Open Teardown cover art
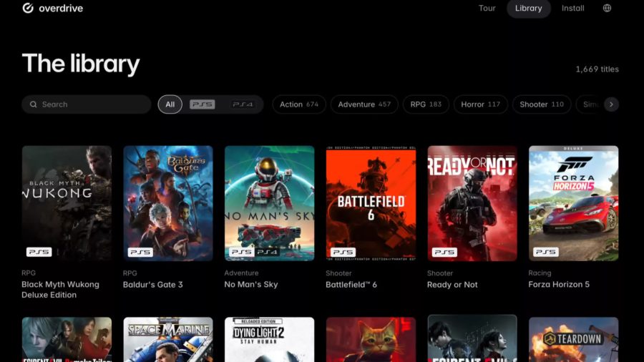This screenshot has height=362, width=644. point(573,339)
